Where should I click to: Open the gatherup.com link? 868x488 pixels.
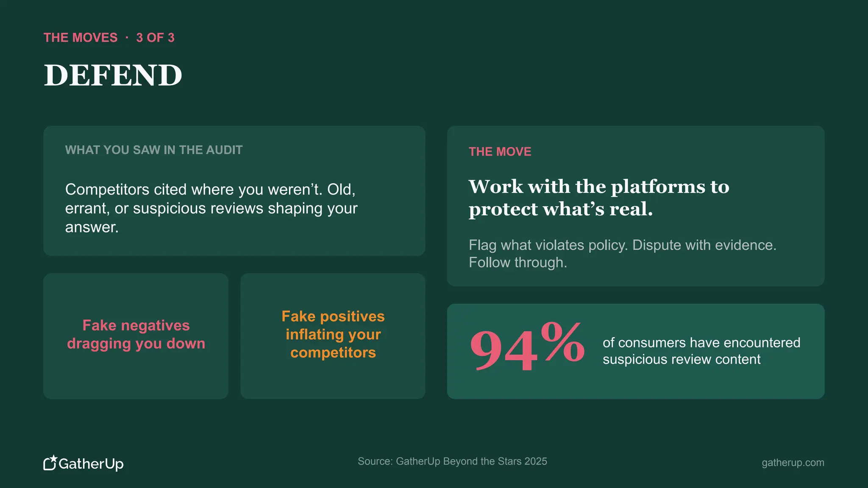(x=793, y=463)
